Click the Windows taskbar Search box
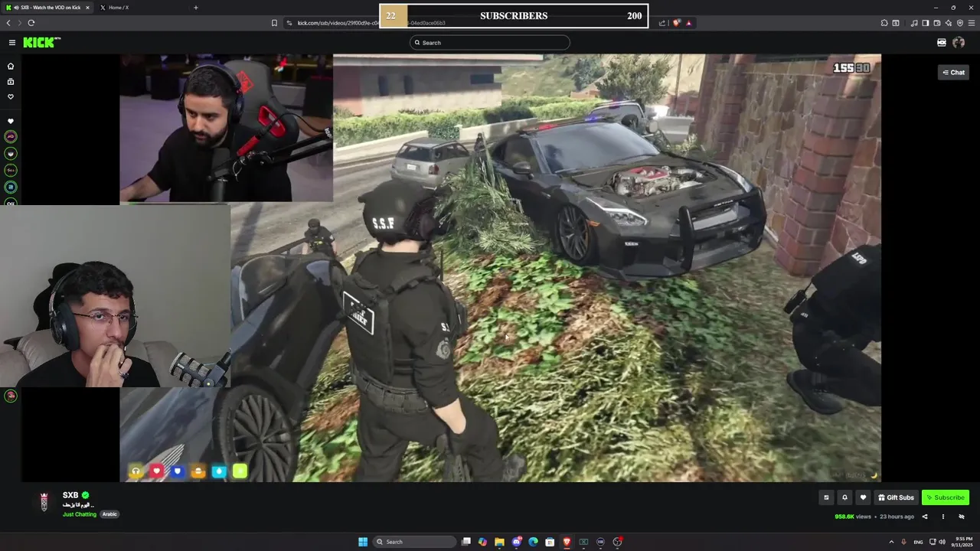The image size is (980, 551). 413,542
